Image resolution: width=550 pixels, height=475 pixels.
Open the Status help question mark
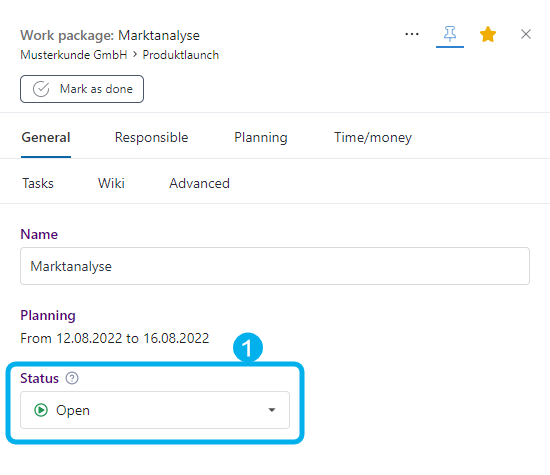[72, 378]
